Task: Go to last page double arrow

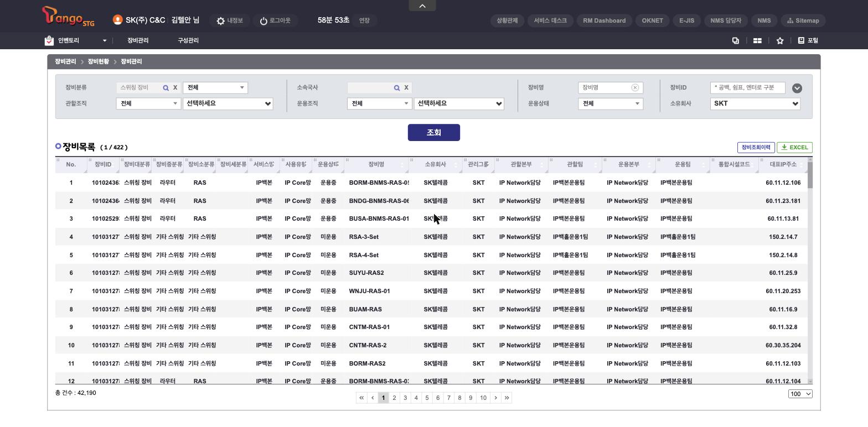Action: pos(507,398)
